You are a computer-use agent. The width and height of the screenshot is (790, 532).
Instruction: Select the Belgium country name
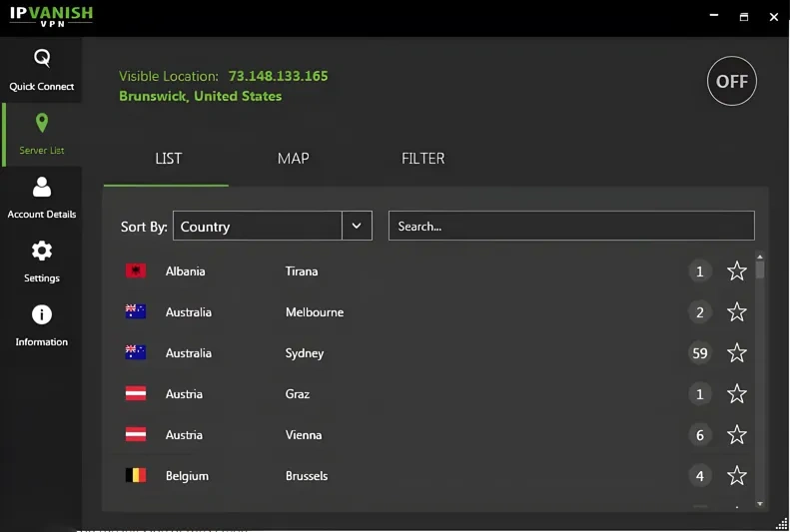click(187, 476)
